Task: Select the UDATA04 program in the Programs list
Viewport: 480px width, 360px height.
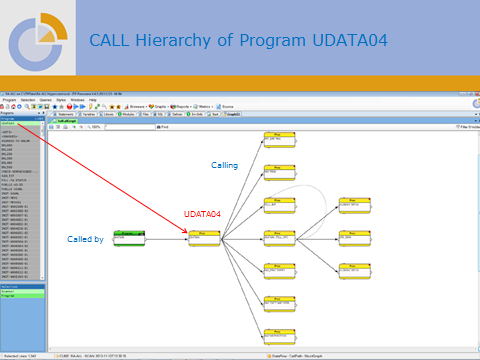Action: 21,123
